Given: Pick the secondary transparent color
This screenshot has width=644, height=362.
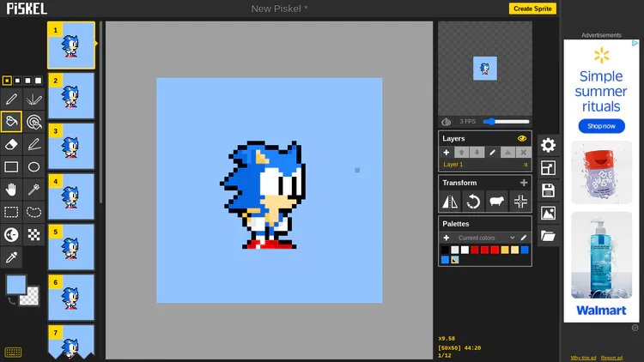Looking at the screenshot, I should point(31,297).
